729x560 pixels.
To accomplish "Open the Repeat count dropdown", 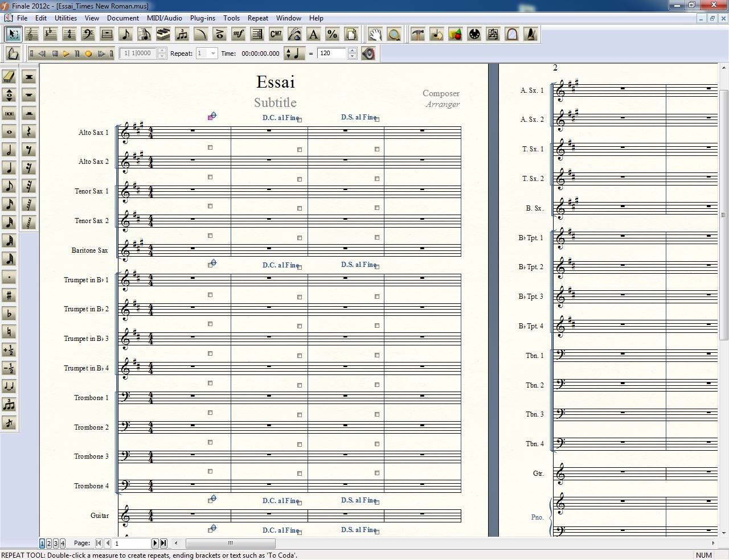I will pos(214,53).
